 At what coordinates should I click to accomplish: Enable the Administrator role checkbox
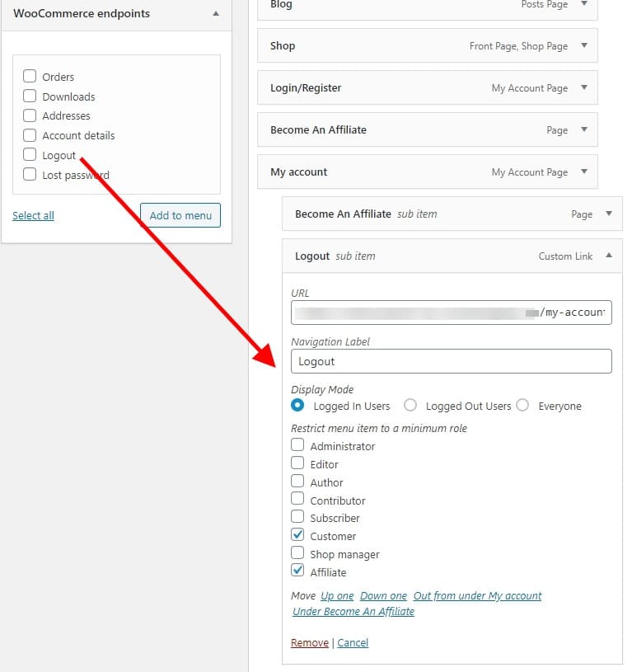(x=297, y=445)
